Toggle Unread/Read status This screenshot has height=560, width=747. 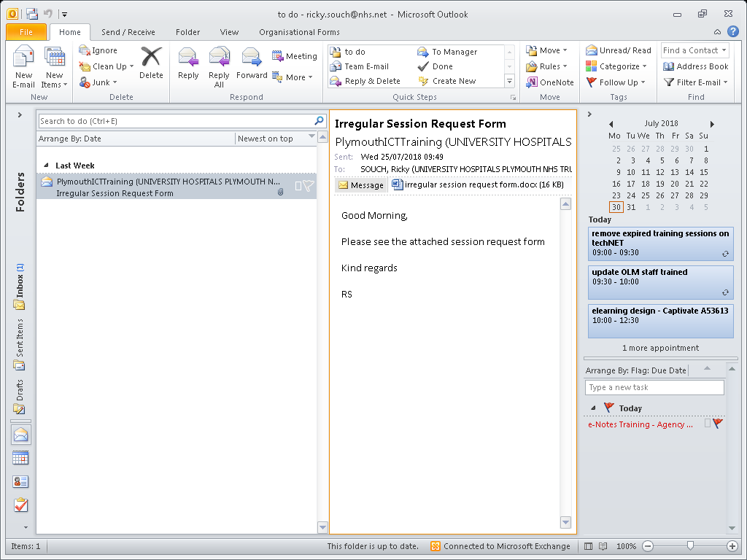click(x=619, y=50)
